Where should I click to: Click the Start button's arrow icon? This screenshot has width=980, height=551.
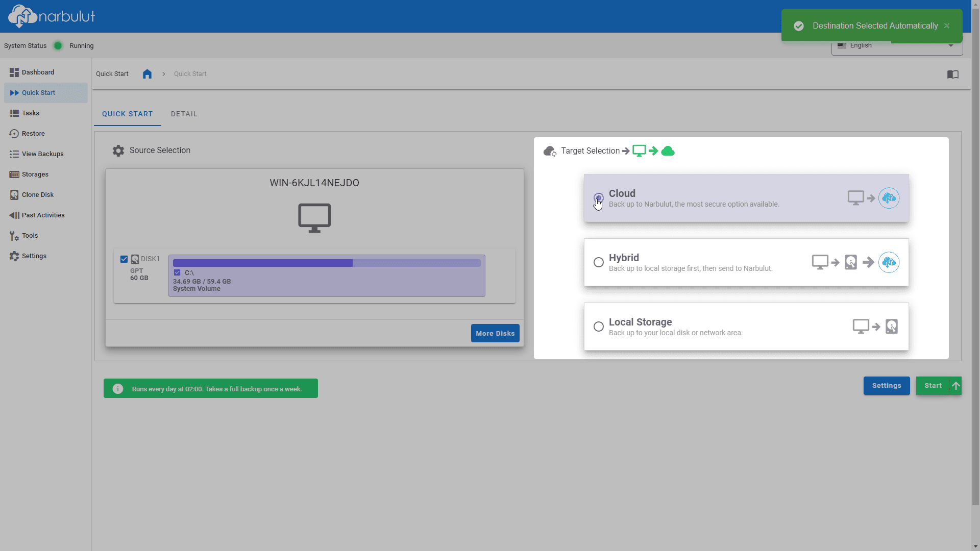[956, 386]
